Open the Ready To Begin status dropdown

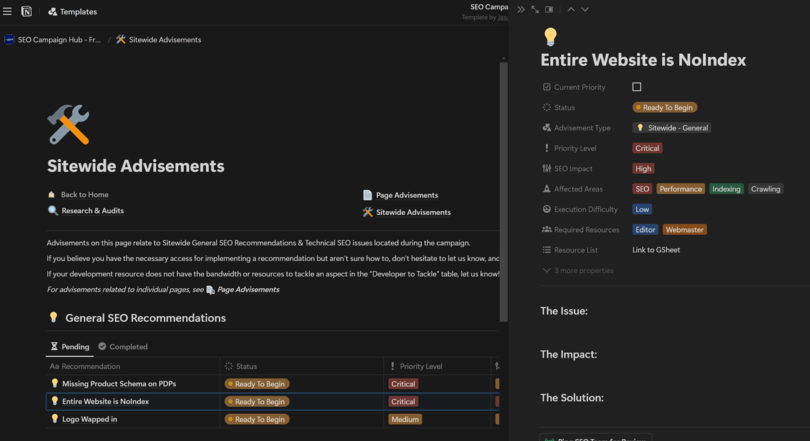(x=665, y=107)
